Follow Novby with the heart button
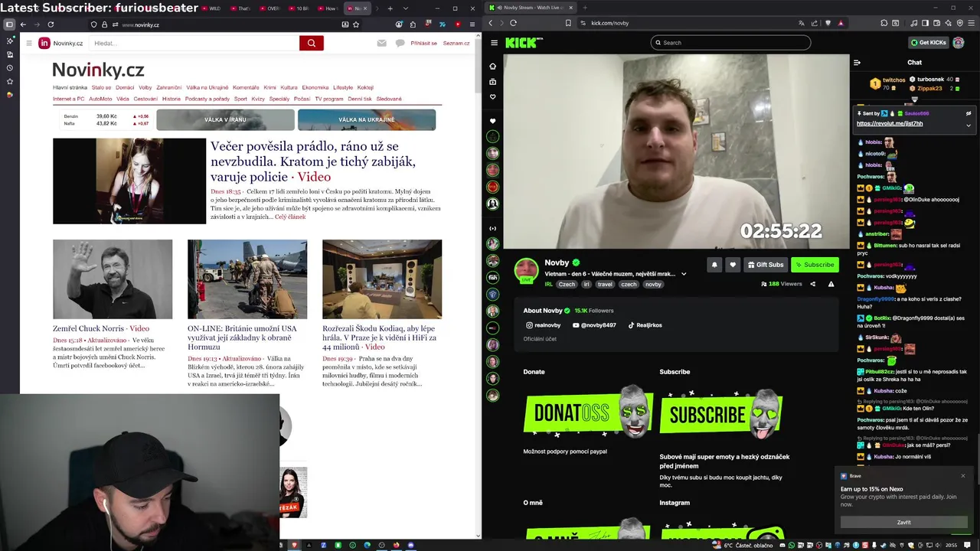 coord(733,265)
